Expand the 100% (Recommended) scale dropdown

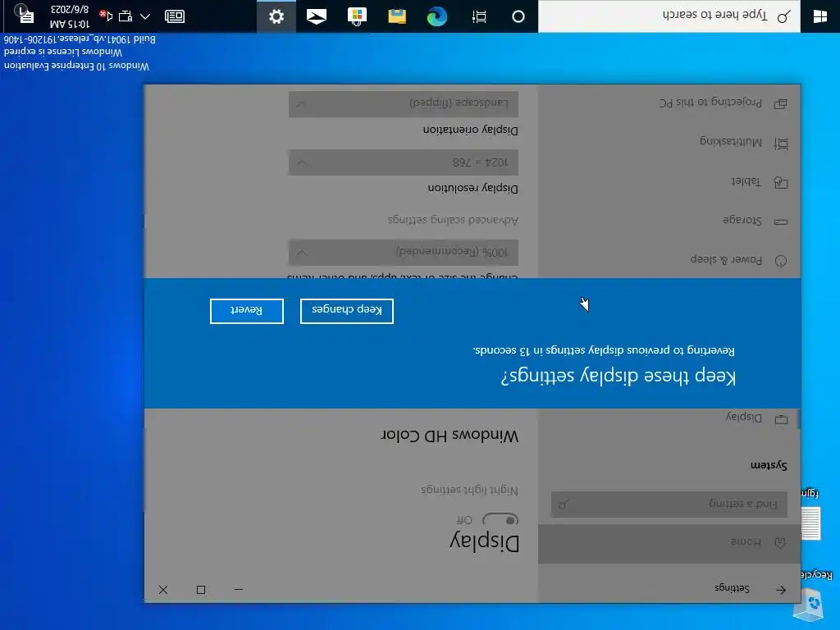(x=404, y=253)
